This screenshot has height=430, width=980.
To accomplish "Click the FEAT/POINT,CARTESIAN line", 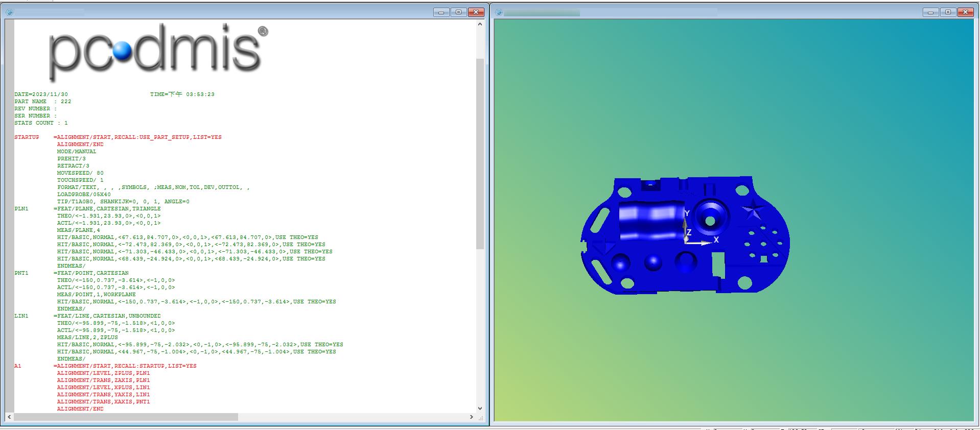I will tap(91, 273).
